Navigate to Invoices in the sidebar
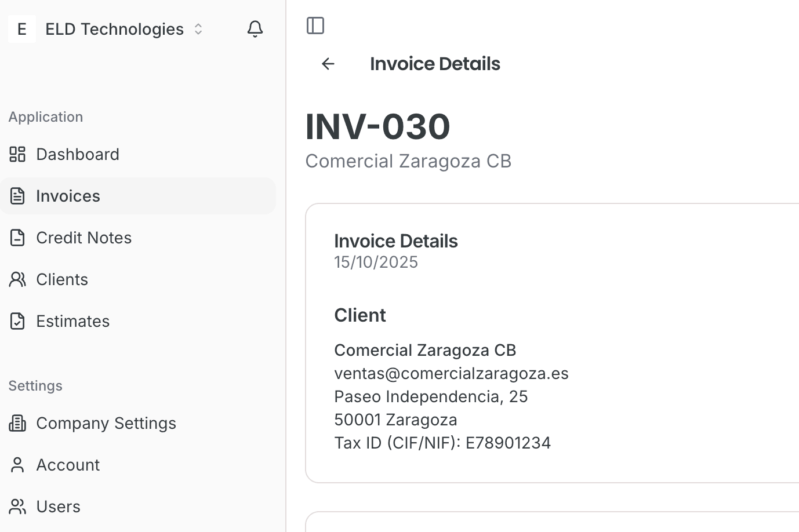This screenshot has width=799, height=532. coord(68,196)
